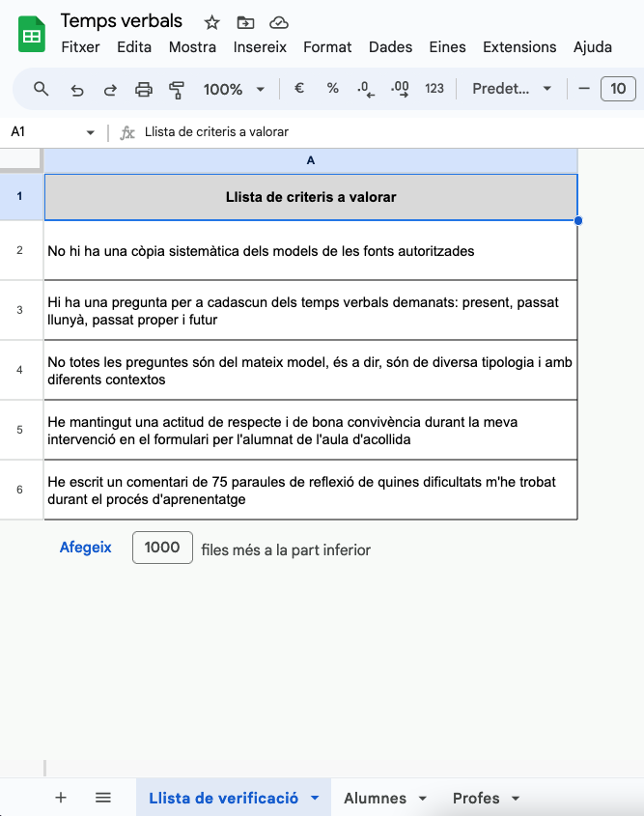Format as euro currency
The image size is (644, 816).
[299, 89]
